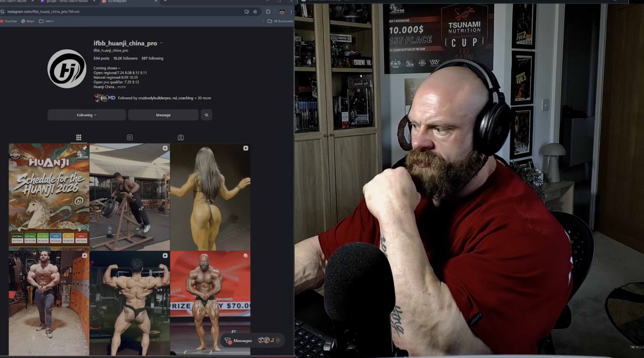Open the Huanji 2026 schedule post thumbnail
Viewport: 644px width, 358px height.
49,197
